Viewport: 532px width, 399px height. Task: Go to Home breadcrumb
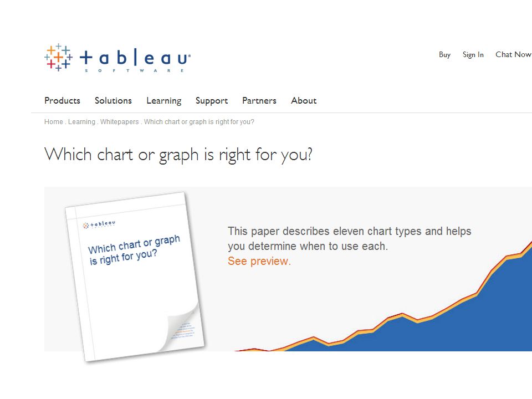[x=54, y=122]
